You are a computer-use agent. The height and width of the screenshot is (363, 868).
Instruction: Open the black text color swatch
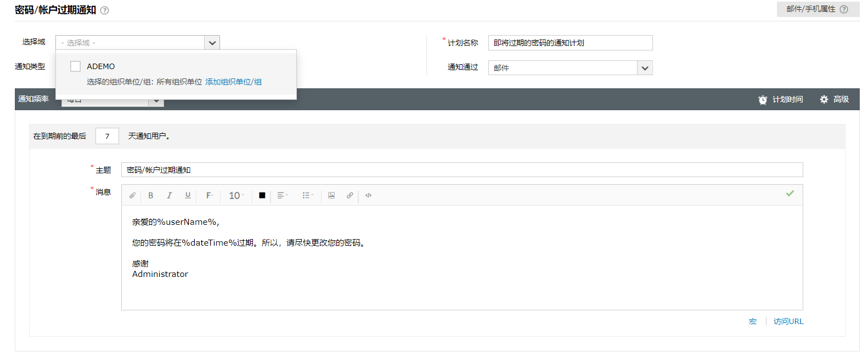coord(262,196)
